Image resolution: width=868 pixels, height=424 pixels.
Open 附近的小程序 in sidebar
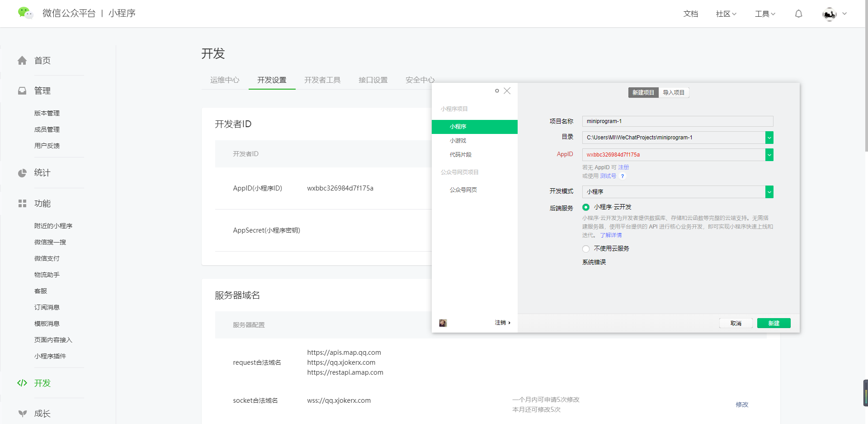click(53, 226)
